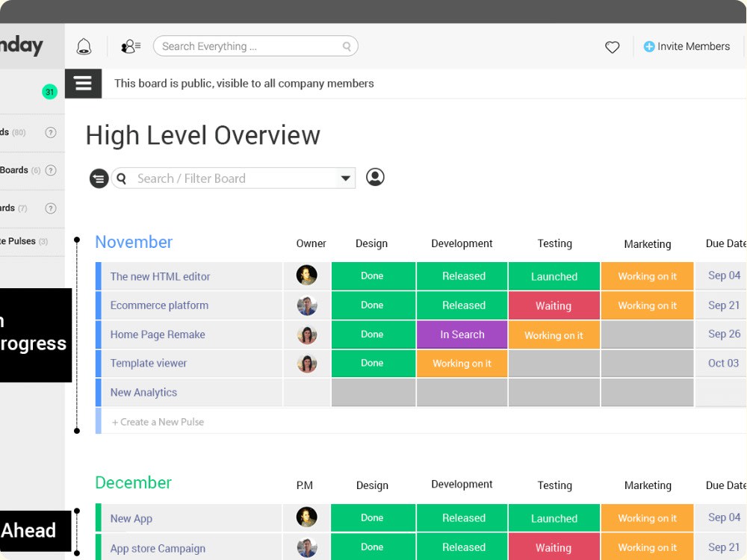
Task: Click the person filter icon
Action: pos(375,177)
